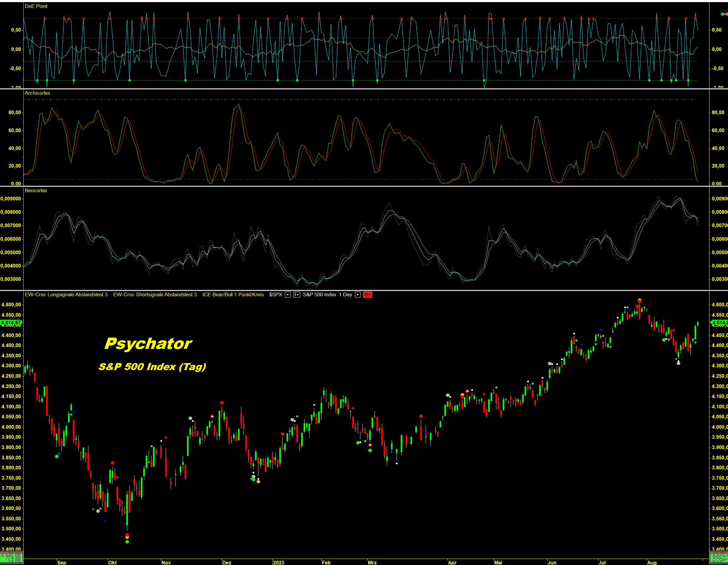Click the Psychator title text on the chart
This screenshot has height=565, width=728.
click(148, 344)
